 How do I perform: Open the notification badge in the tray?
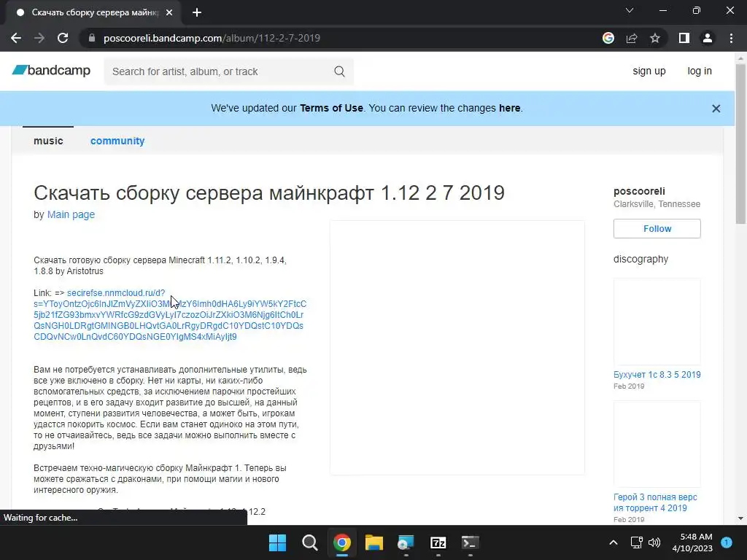[727, 542]
